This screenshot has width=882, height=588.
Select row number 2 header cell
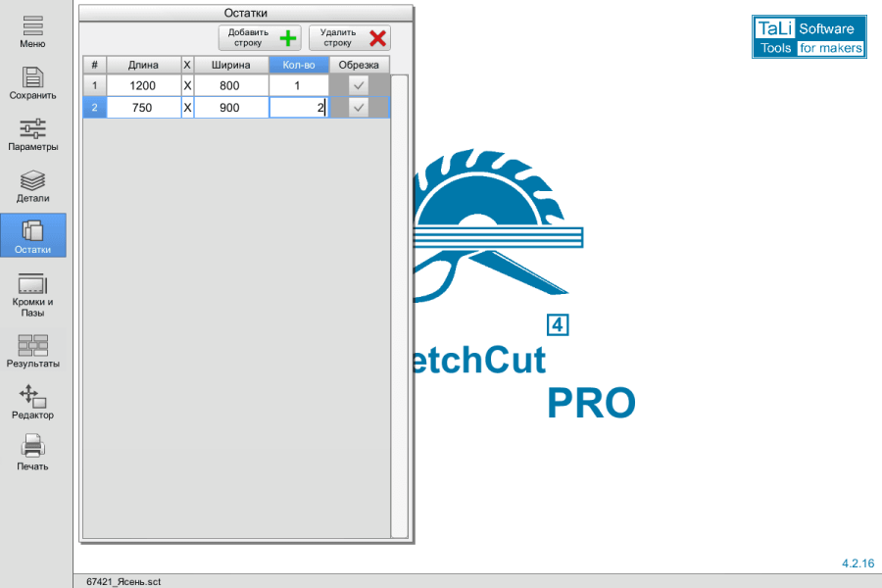(x=94, y=108)
